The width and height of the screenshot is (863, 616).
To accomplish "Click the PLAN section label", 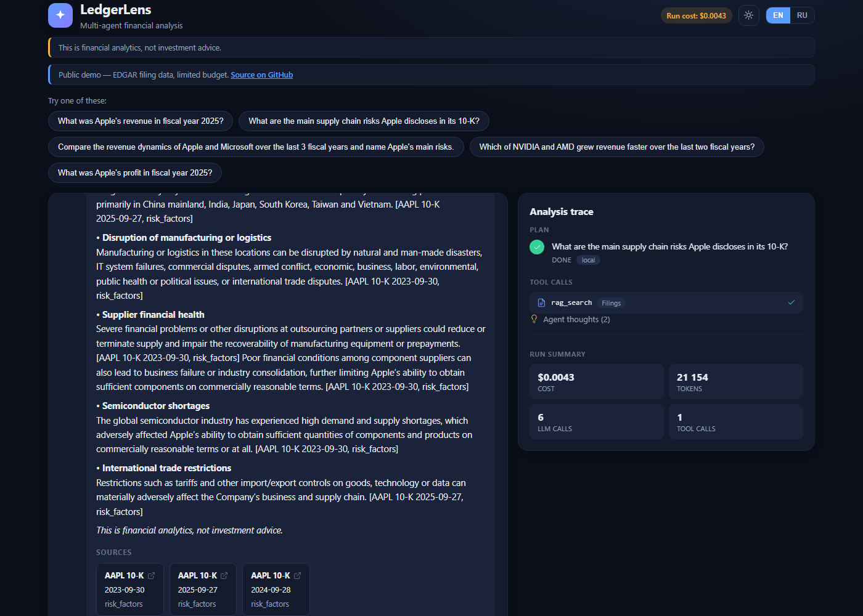I will [x=539, y=230].
